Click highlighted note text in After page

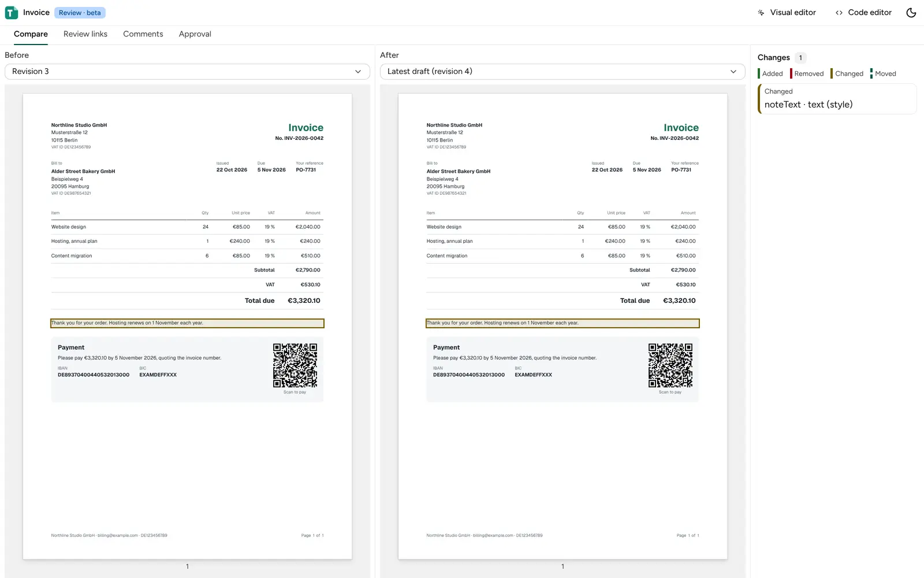562,323
